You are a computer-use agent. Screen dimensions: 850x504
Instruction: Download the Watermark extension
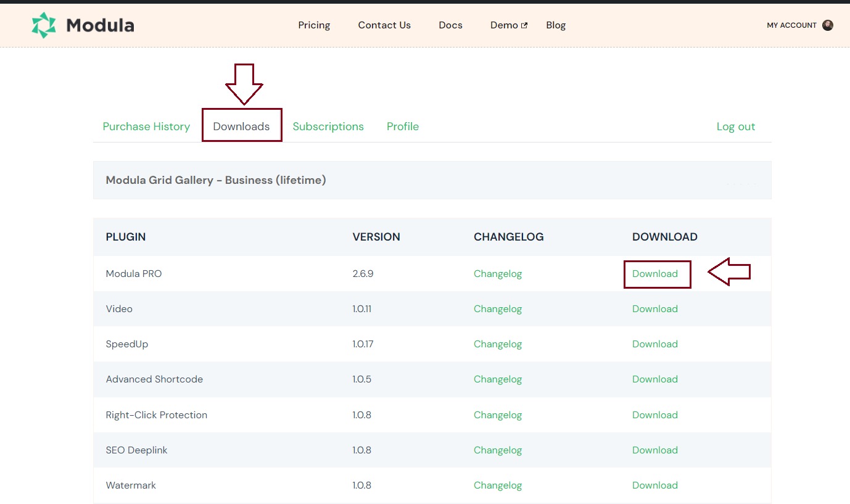point(654,485)
